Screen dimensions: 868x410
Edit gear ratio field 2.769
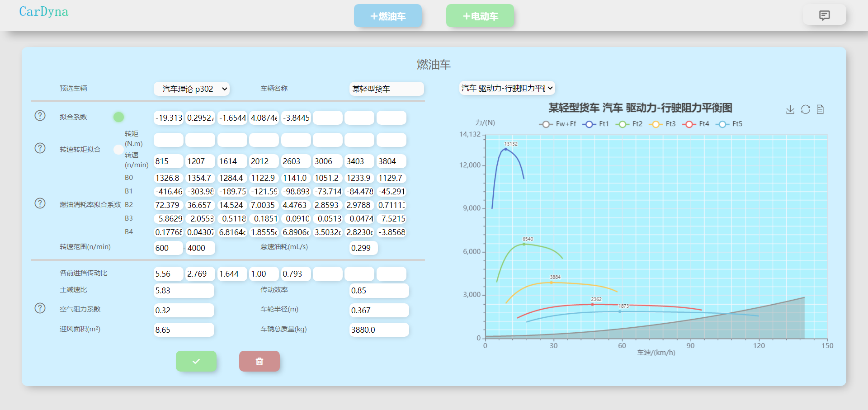click(x=200, y=274)
